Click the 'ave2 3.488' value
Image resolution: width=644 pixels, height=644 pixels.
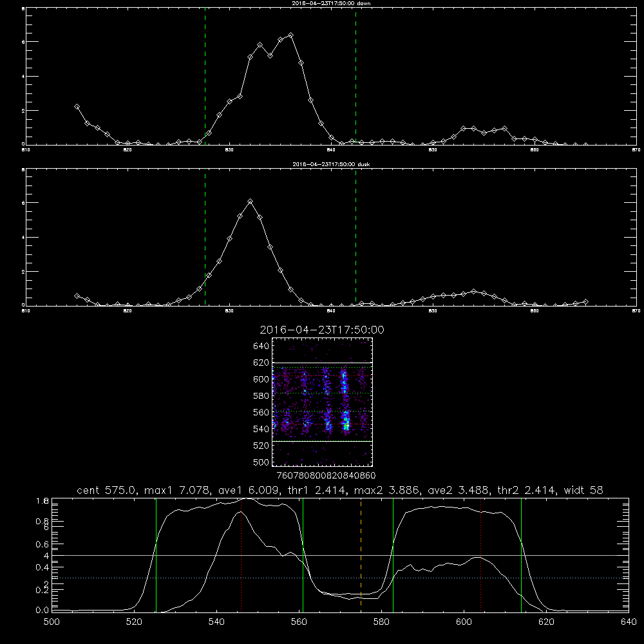pyautogui.click(x=458, y=490)
